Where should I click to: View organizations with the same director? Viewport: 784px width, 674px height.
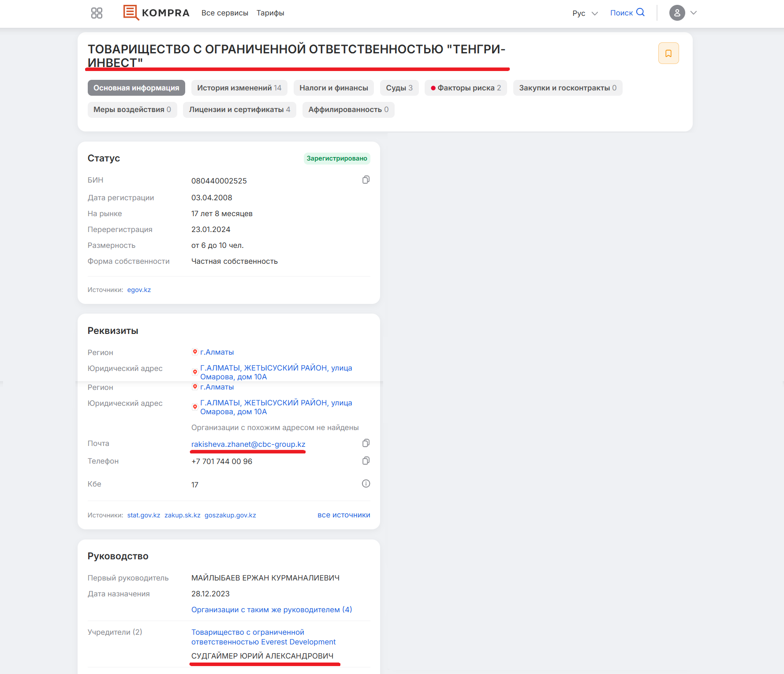click(x=271, y=610)
